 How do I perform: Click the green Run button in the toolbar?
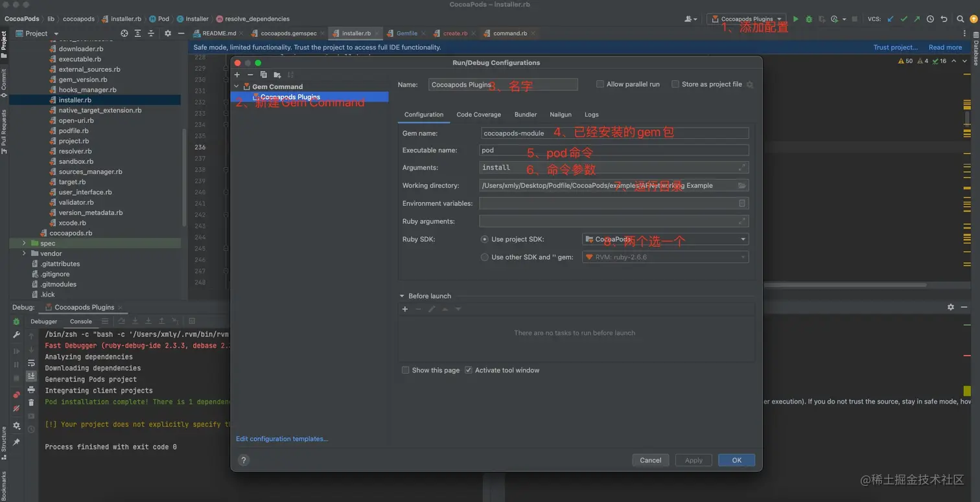796,19
